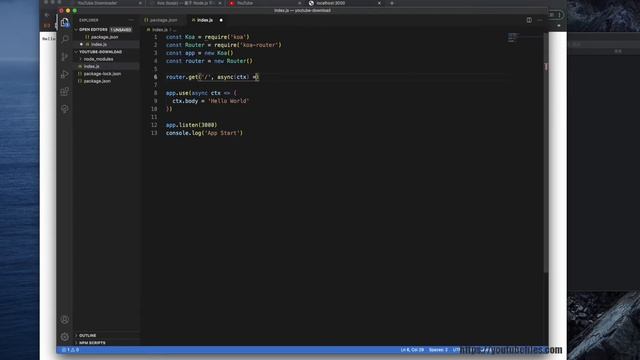Open the Manage gear icon
This screenshot has width=640, height=360.
(x=65, y=337)
